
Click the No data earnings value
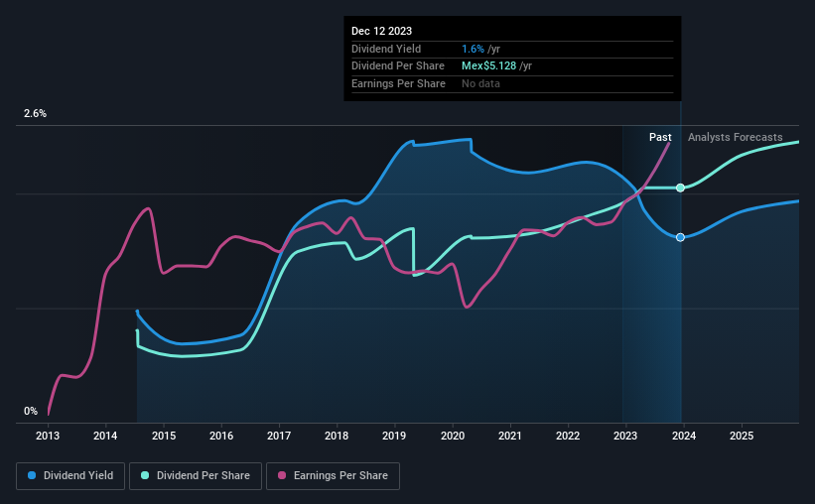480,83
